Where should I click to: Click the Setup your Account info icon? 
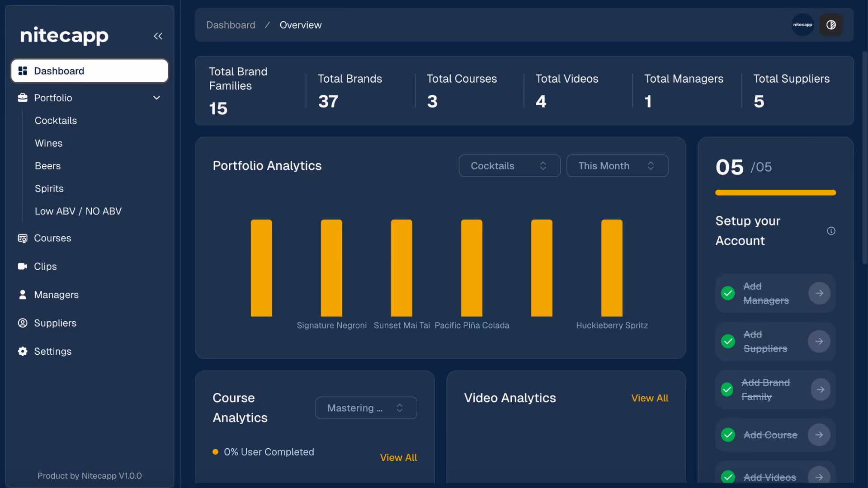pos(831,231)
